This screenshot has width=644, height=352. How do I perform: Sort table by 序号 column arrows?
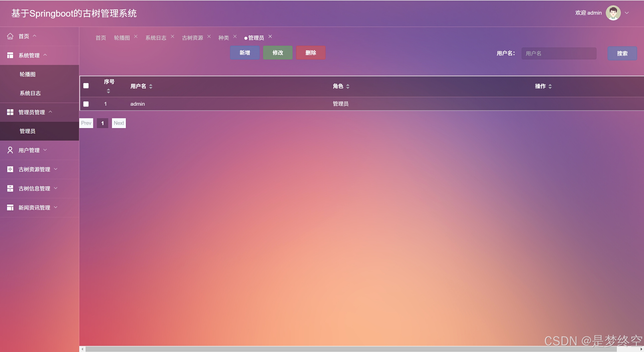108,91
